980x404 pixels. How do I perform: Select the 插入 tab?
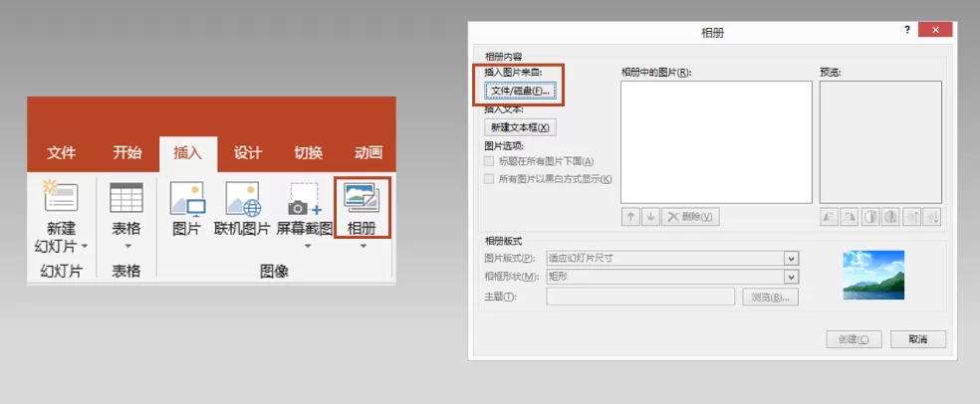coord(188,153)
